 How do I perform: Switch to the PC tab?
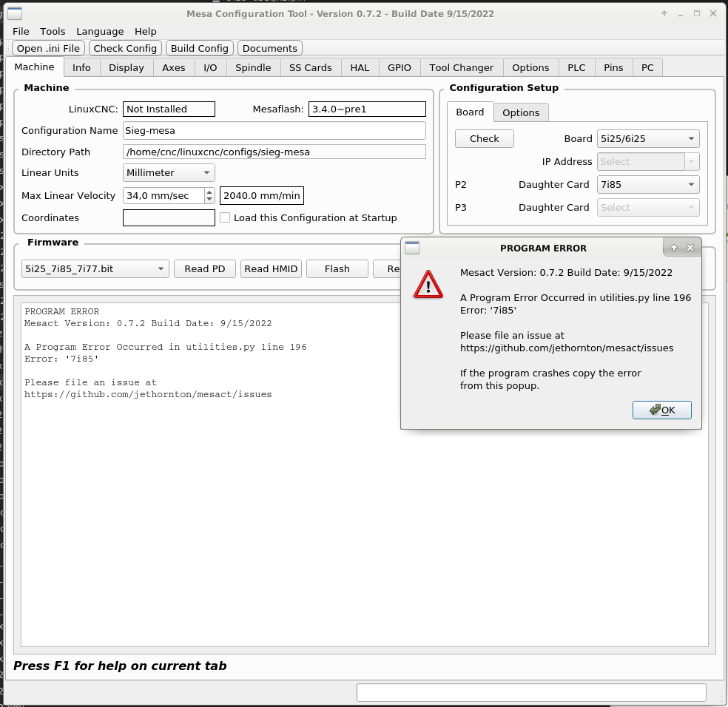point(647,68)
